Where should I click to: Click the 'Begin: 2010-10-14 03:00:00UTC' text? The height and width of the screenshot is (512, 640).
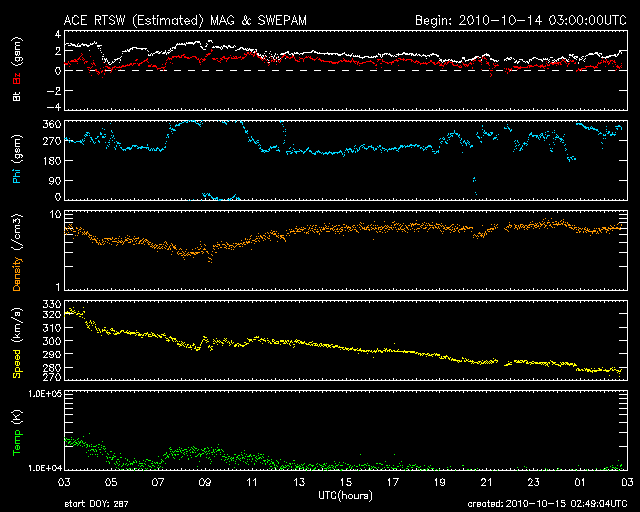pyautogui.click(x=521, y=20)
